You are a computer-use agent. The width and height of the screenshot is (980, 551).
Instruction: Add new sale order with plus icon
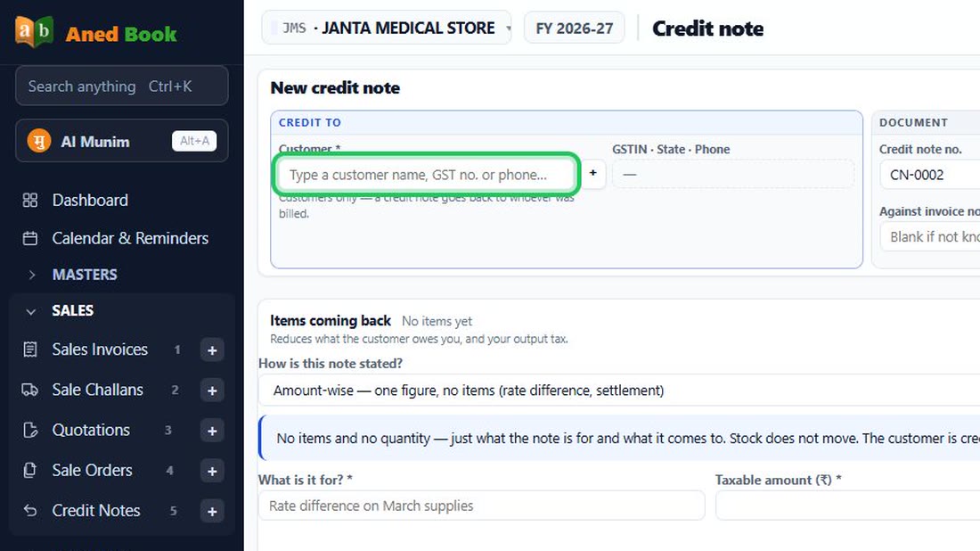tap(212, 471)
